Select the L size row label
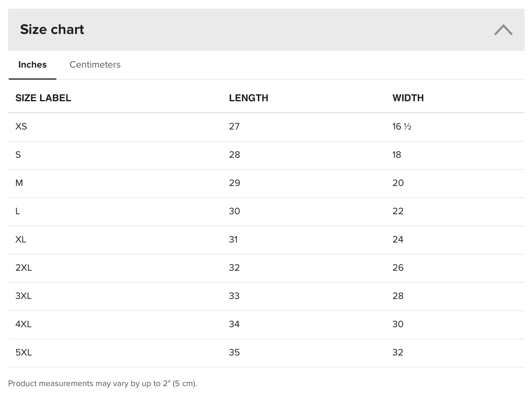This screenshot has width=532, height=396. (18, 211)
